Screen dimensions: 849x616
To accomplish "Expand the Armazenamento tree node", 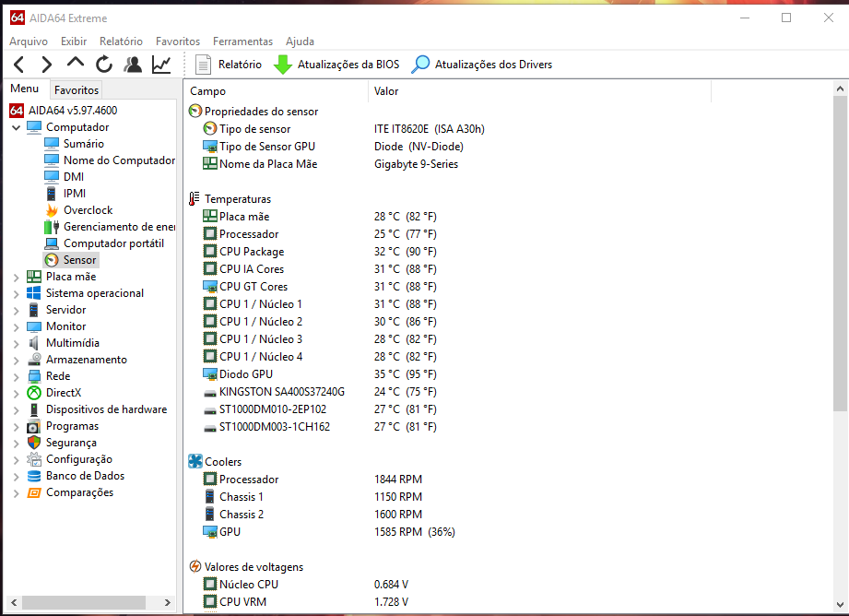I will tap(17, 361).
